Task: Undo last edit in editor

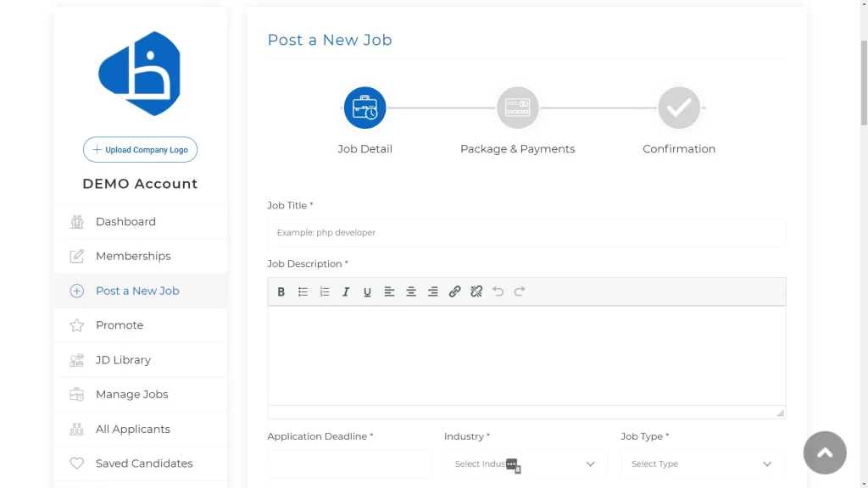Action: [498, 291]
